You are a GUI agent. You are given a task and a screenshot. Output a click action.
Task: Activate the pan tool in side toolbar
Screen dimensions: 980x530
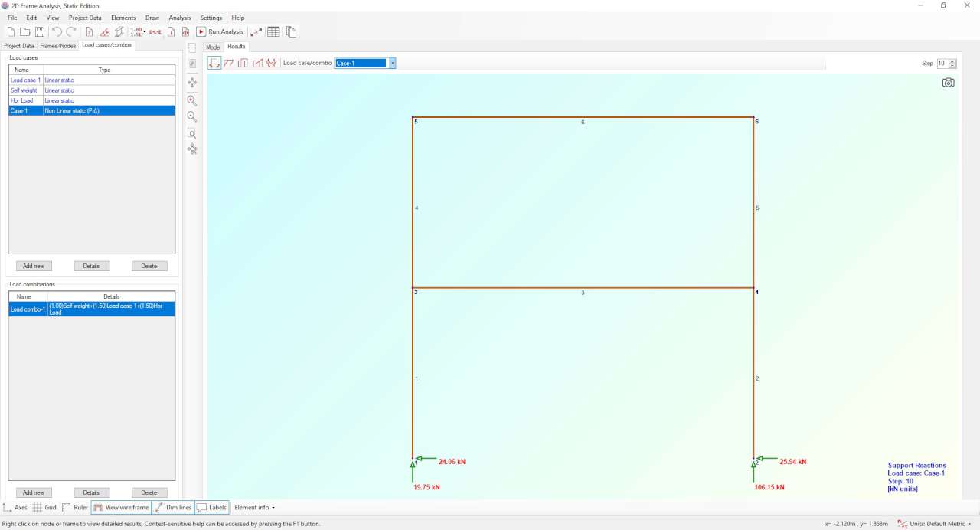pyautogui.click(x=192, y=82)
